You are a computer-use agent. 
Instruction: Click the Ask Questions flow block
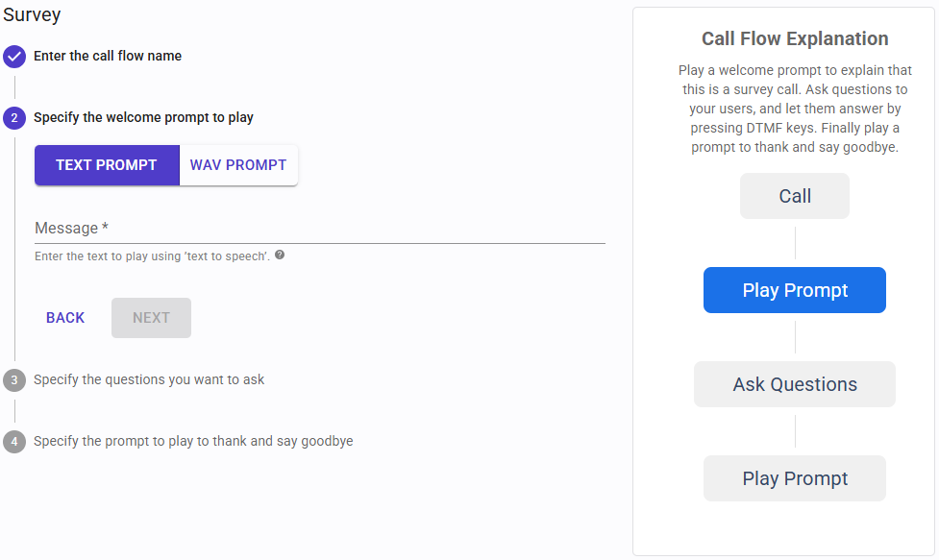(795, 384)
